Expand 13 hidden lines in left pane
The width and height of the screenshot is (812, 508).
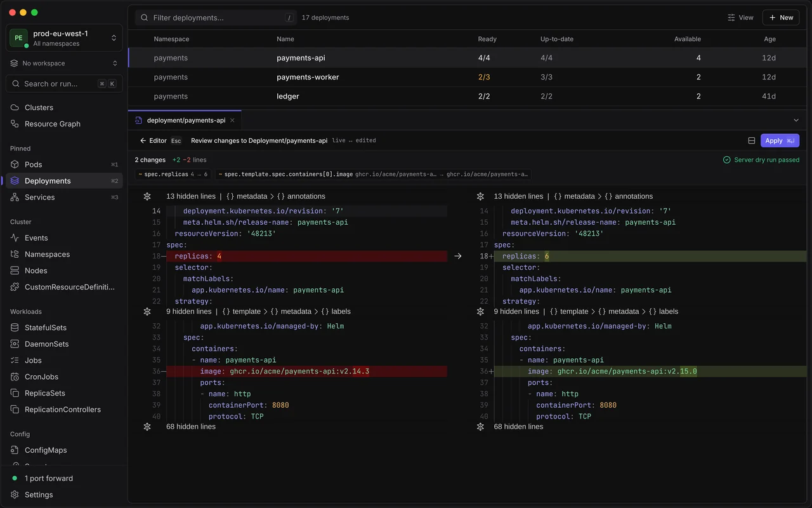pos(147,197)
